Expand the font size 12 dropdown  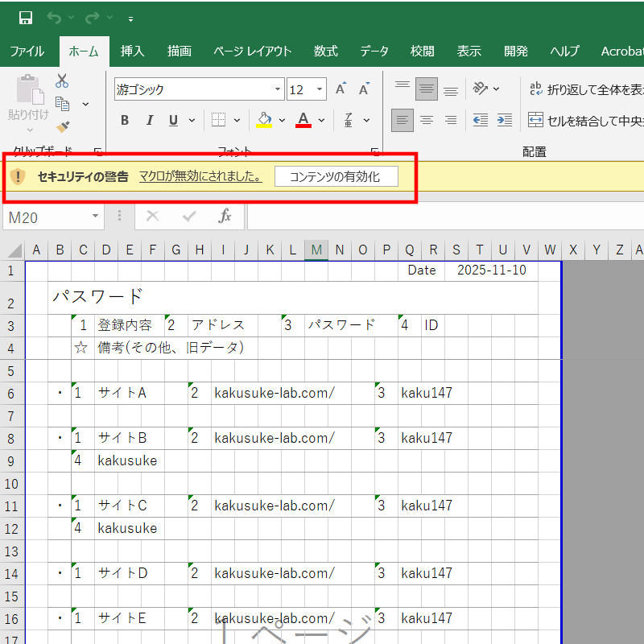point(320,89)
